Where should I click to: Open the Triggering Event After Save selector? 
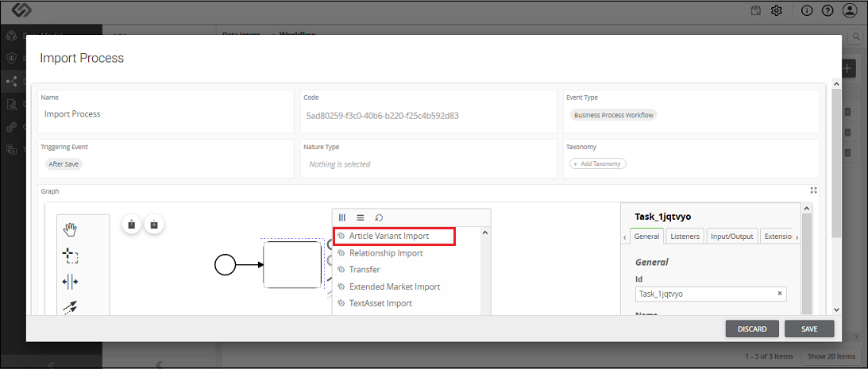[x=64, y=164]
